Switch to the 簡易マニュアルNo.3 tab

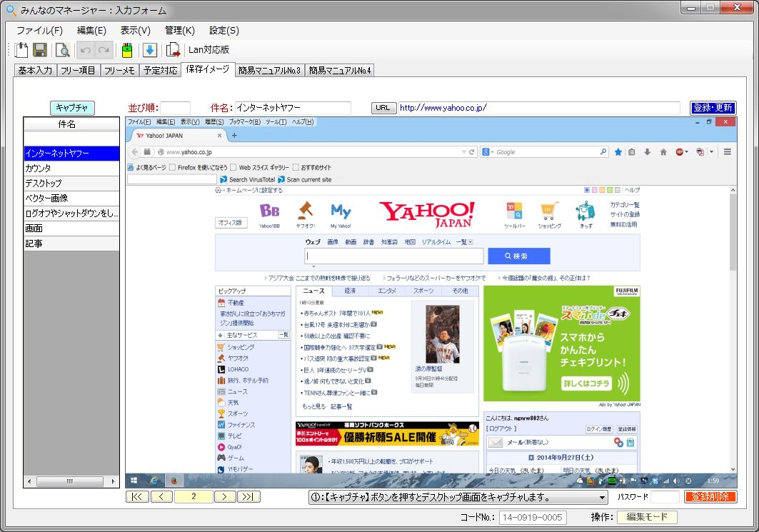point(270,70)
